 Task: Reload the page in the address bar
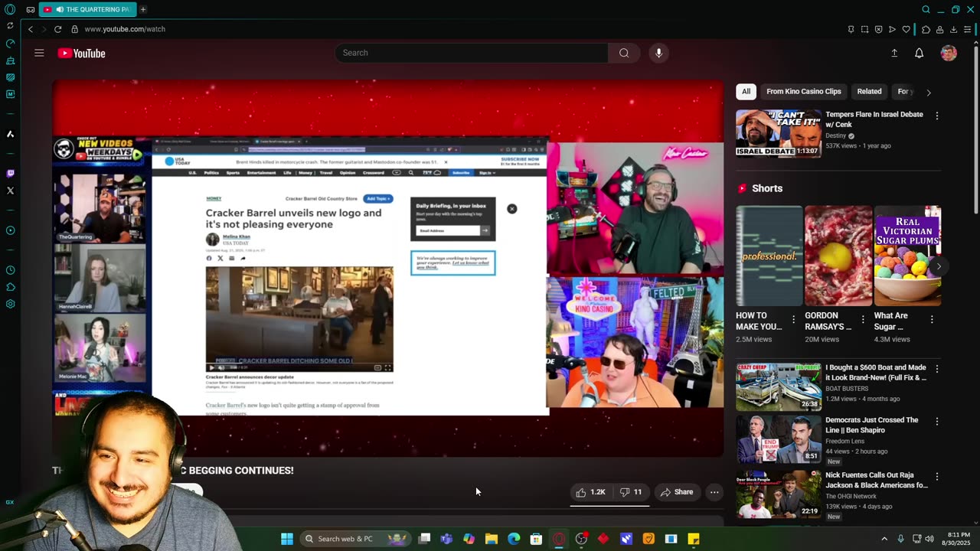[57, 29]
